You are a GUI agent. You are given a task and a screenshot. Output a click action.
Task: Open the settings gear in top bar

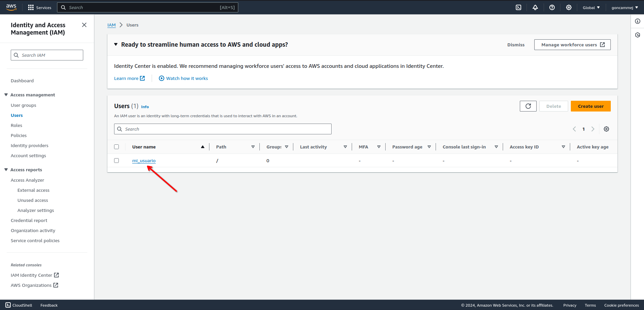tap(569, 7)
